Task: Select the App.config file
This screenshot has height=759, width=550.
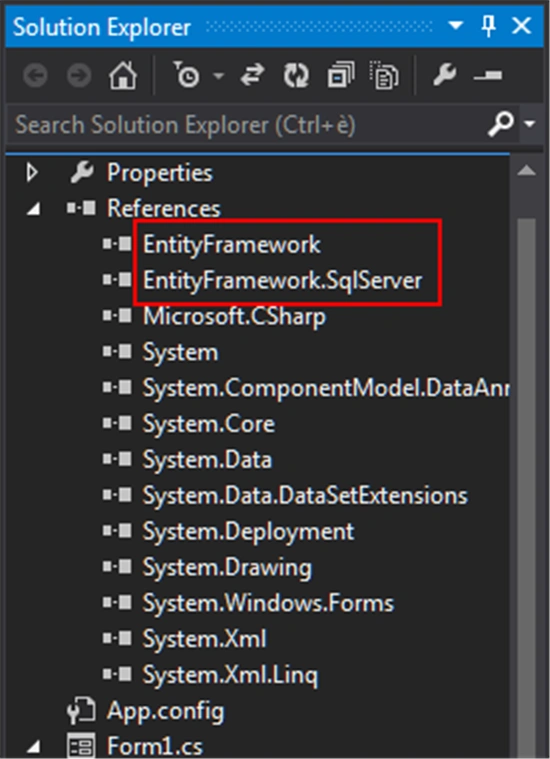Action: click(x=165, y=711)
